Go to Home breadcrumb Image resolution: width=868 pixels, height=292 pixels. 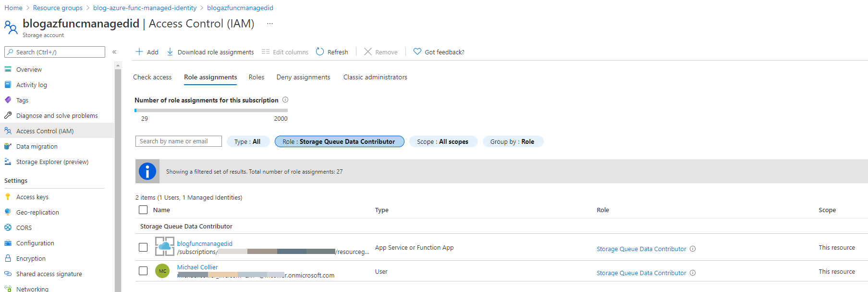(13, 8)
